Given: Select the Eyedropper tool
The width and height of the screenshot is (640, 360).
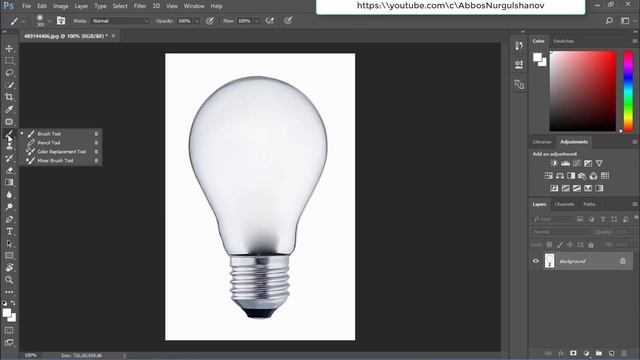Looking at the screenshot, I should (x=9, y=109).
